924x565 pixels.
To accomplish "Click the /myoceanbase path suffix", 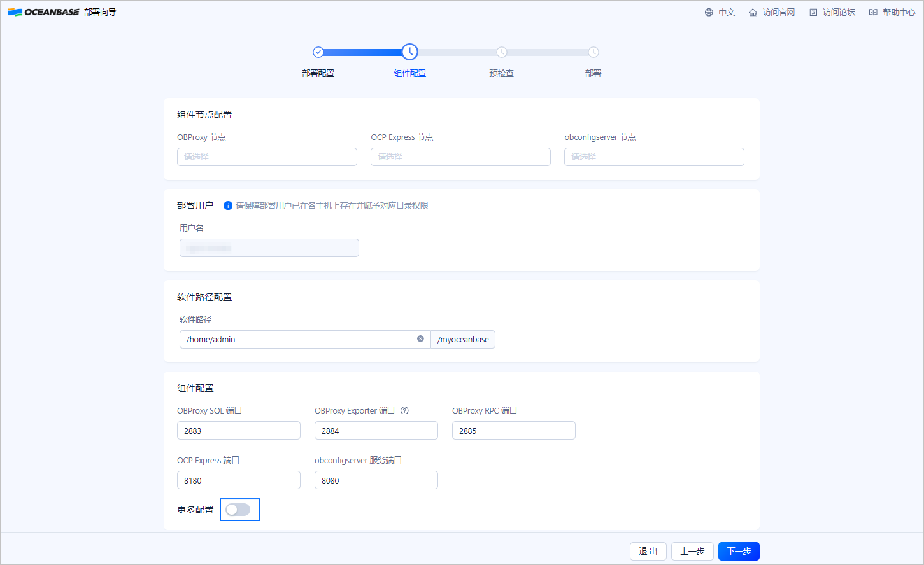I will [x=463, y=339].
